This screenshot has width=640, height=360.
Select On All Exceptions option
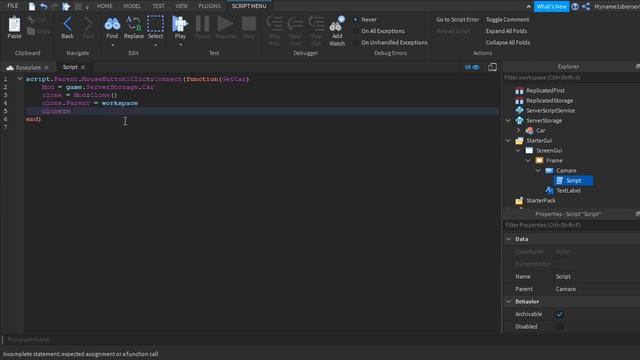(x=356, y=31)
